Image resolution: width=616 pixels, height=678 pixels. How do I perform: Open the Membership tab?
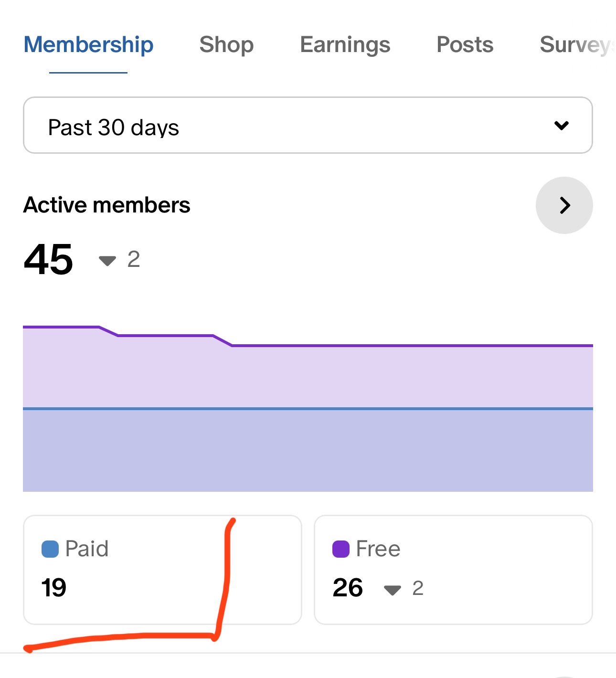[x=88, y=45]
